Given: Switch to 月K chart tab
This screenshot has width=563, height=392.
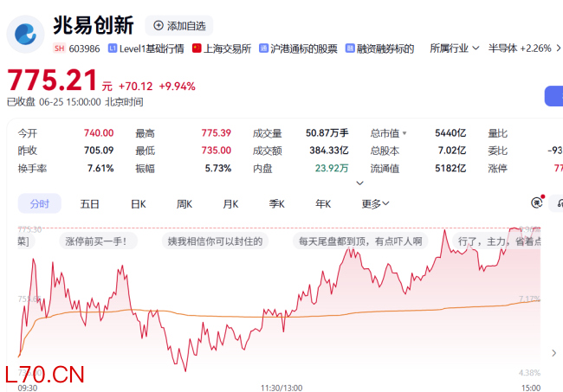Looking at the screenshot, I should (230, 204).
